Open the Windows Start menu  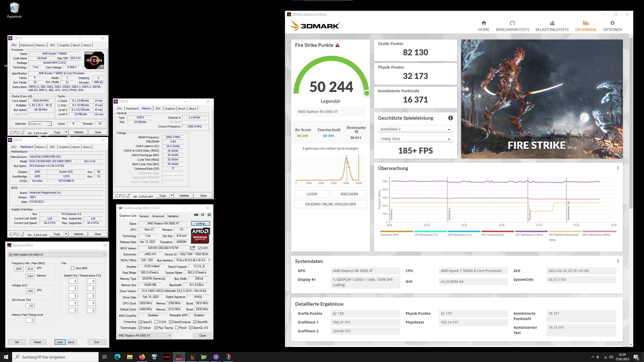pyautogui.click(x=6, y=357)
